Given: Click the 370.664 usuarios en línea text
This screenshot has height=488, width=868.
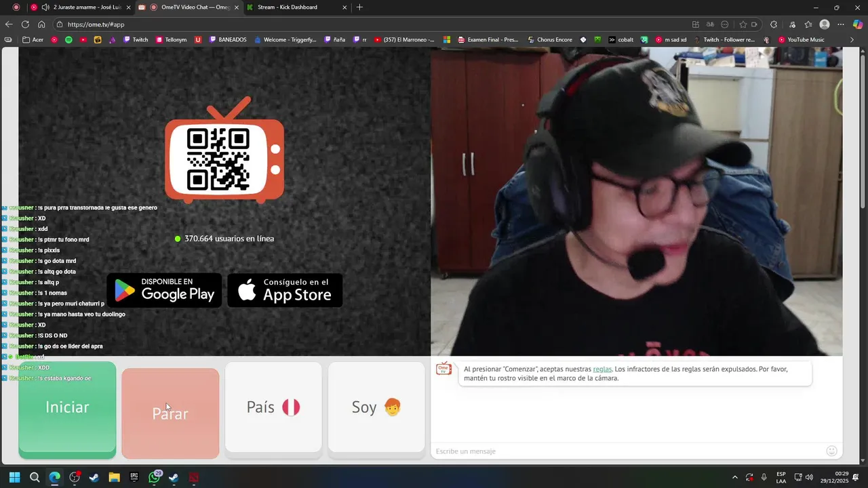Looking at the screenshot, I should [229, 239].
